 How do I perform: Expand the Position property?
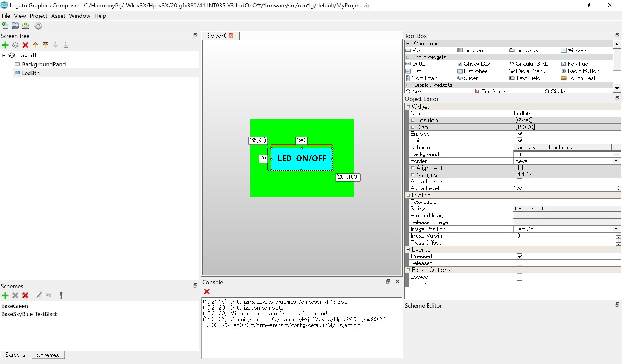[413, 120]
